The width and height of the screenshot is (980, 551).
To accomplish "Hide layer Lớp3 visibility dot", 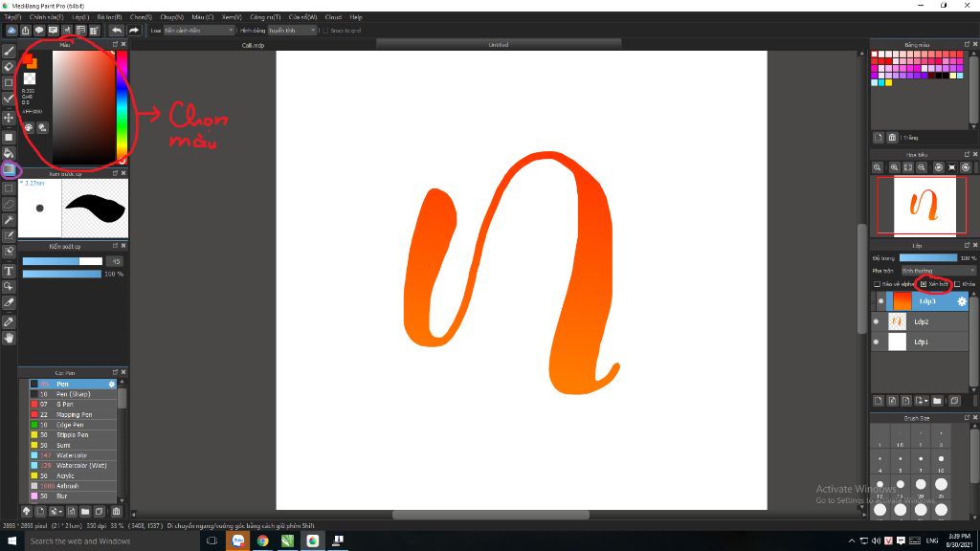I will tap(880, 301).
